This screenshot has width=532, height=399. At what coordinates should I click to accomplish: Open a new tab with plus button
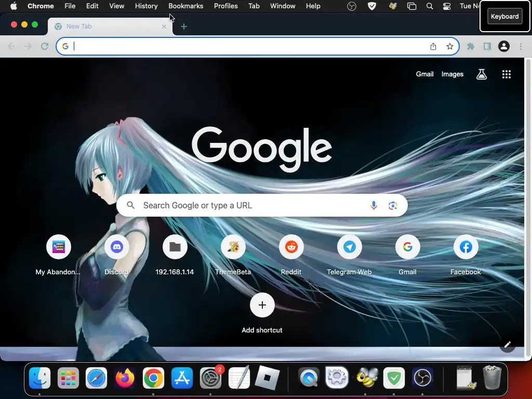point(184,26)
